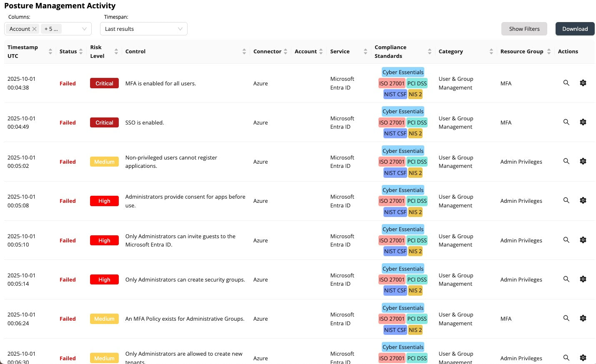Click the +5 more columns tag
This screenshot has width=596, height=364.
(x=51, y=29)
